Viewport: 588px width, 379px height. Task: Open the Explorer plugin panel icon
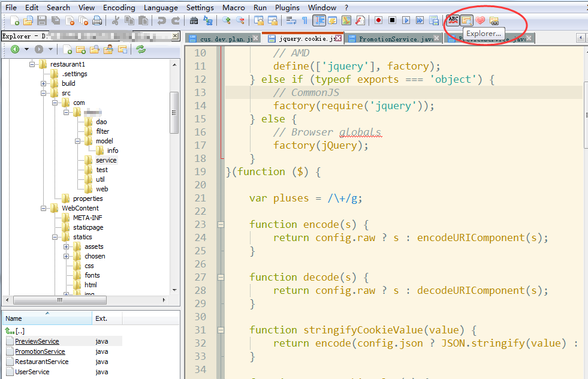[x=466, y=20]
